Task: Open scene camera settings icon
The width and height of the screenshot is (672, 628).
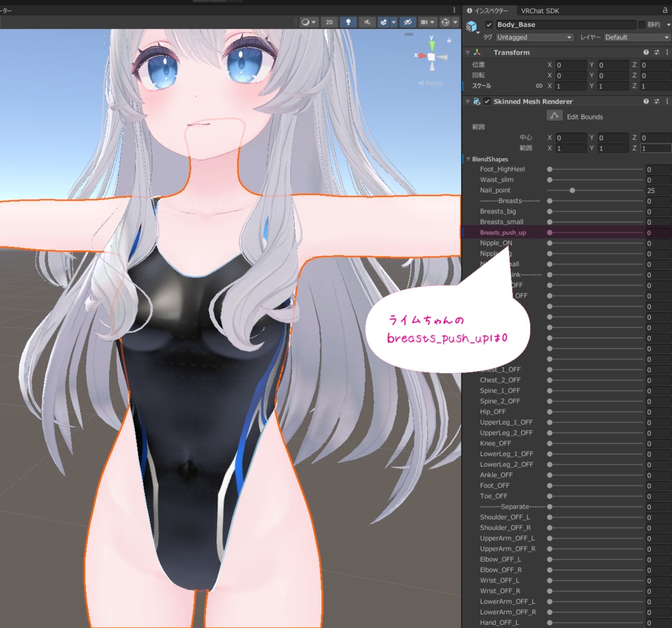Action: tap(427, 22)
